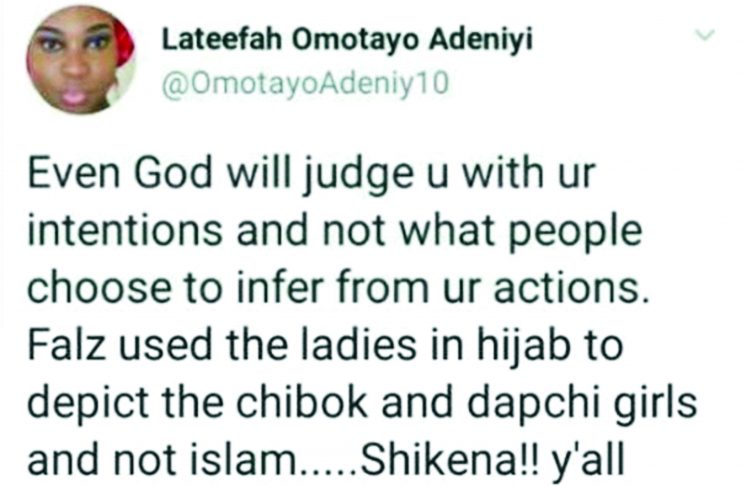Open the Lateefah Omotayo Adeniyi display name

(x=347, y=40)
